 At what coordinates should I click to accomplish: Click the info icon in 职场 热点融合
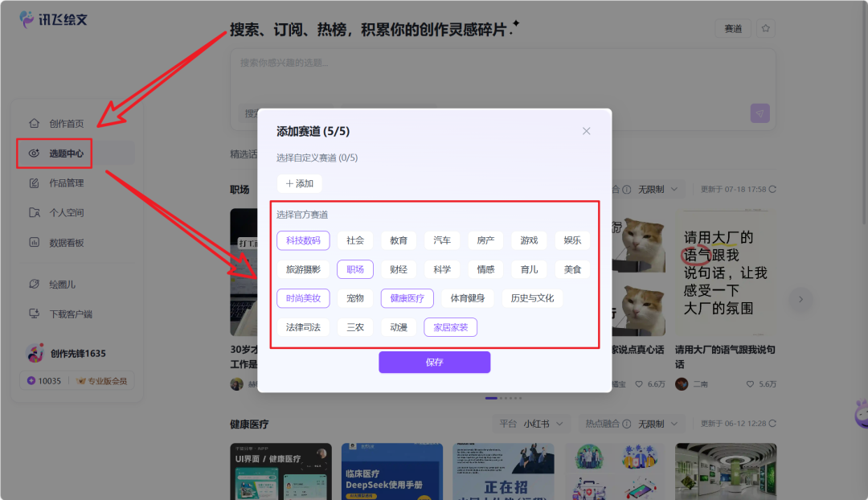[627, 190]
